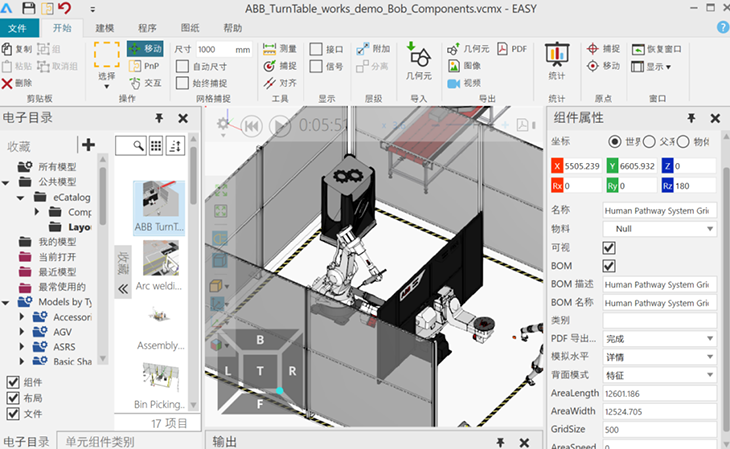Switch to the 建模 ribbon tab

click(105, 28)
